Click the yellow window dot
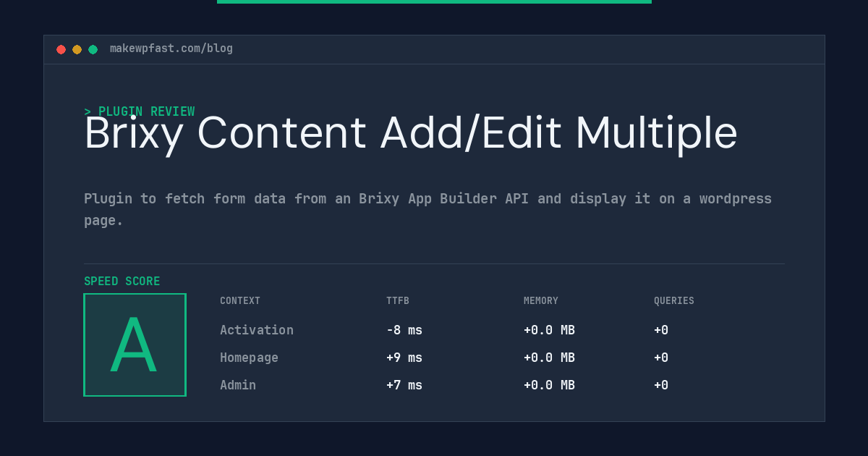Viewport: 868px width, 456px height. coord(77,49)
